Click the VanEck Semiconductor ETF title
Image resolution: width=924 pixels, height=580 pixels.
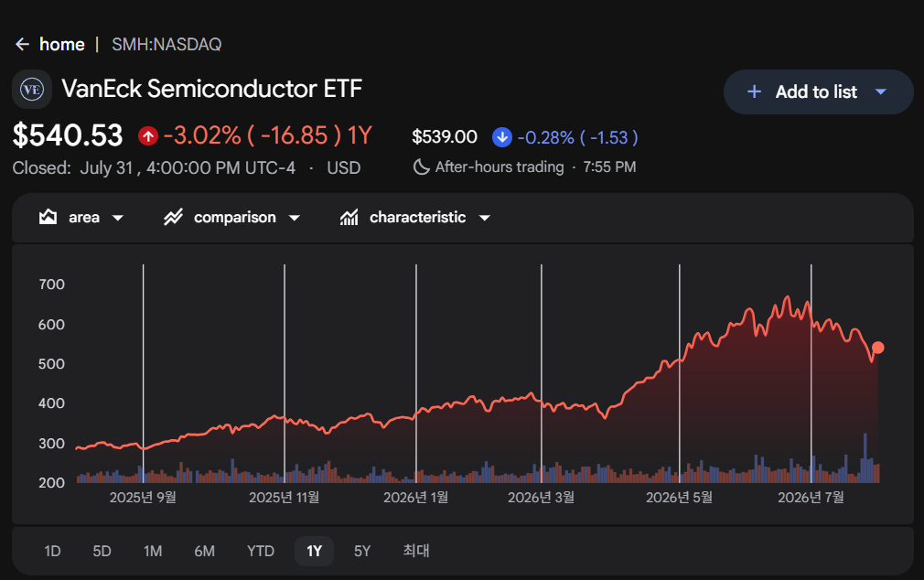point(212,89)
